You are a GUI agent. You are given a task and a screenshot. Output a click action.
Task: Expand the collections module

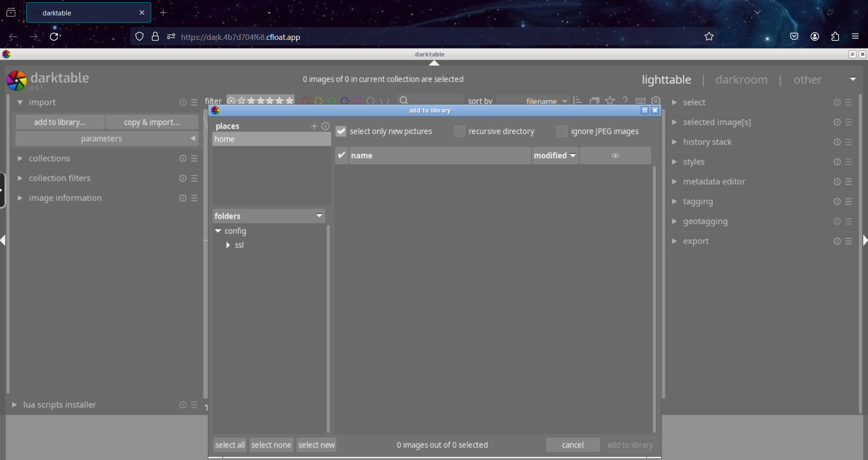coord(20,158)
